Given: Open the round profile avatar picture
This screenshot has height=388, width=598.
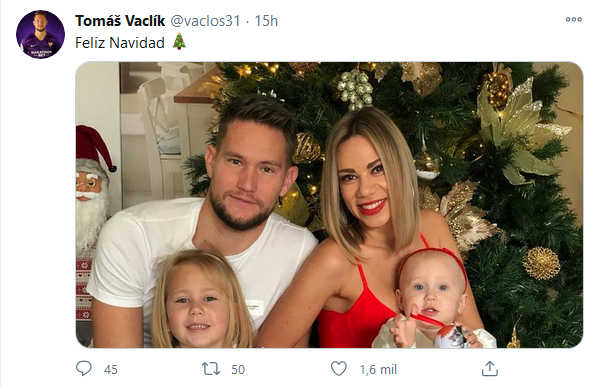Looking at the screenshot, I should click(x=40, y=34).
